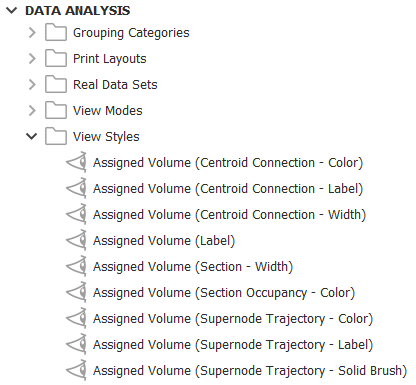
Task: Click the Grouping Categories folder icon
Action: [x=56, y=32]
